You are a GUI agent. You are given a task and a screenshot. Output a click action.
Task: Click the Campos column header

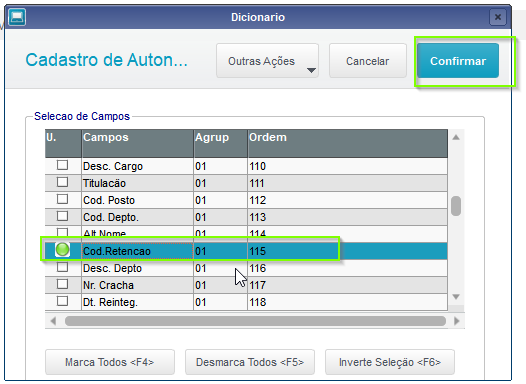tap(138, 143)
